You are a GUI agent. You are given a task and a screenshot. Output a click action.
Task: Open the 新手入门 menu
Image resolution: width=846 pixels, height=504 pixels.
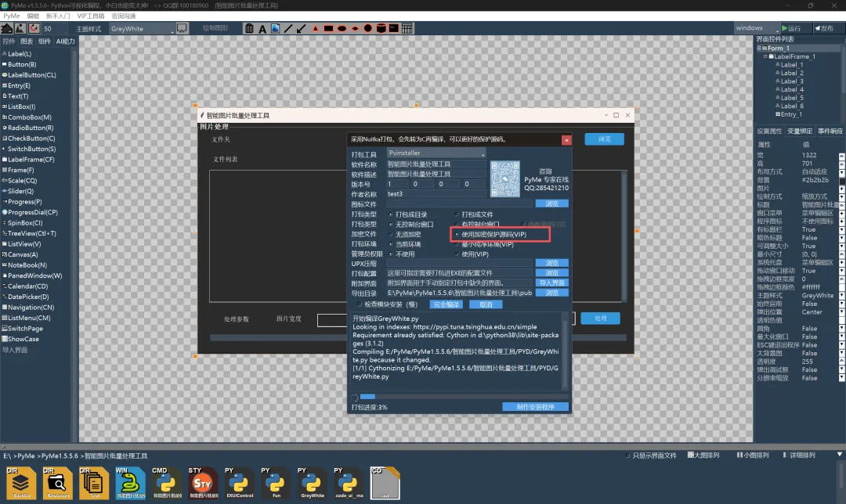pos(58,16)
